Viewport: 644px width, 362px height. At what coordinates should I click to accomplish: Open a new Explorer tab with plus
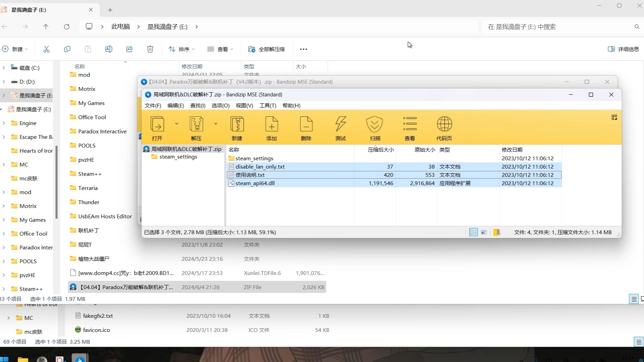[x=110, y=10]
